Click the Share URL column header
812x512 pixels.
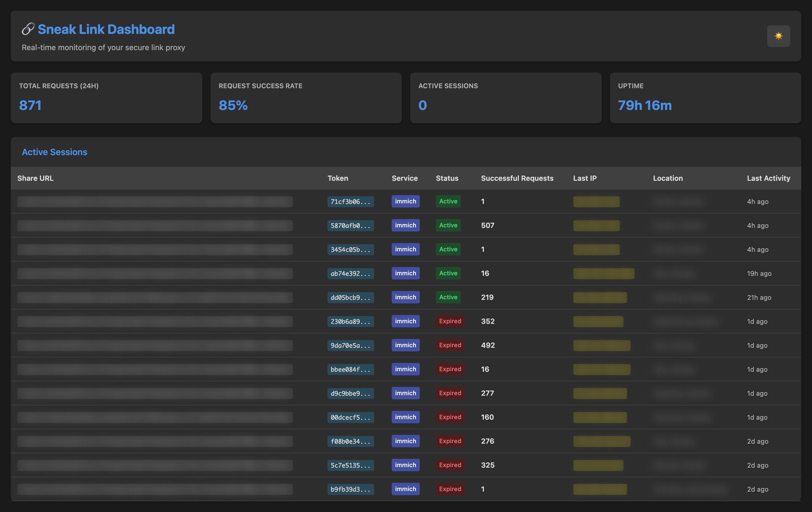coord(36,178)
